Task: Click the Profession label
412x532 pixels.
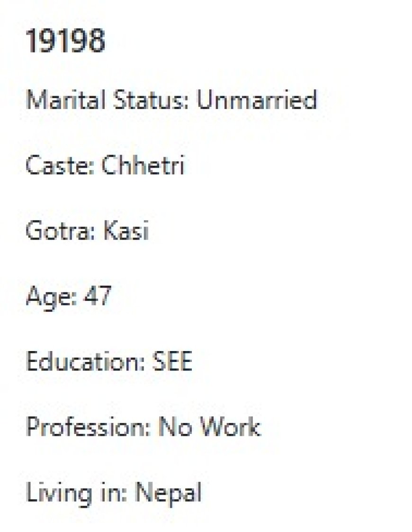Action: (x=87, y=428)
